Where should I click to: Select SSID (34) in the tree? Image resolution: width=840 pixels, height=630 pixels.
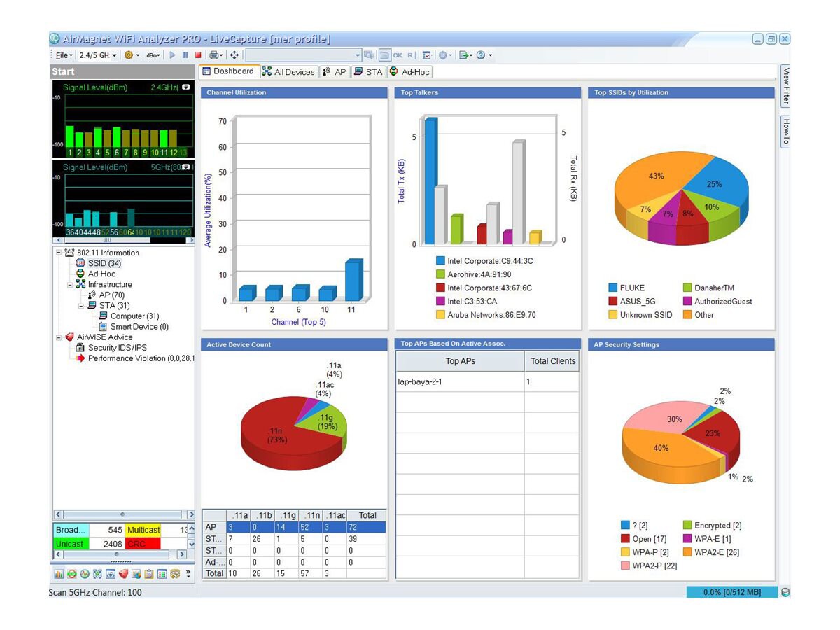coord(105,263)
